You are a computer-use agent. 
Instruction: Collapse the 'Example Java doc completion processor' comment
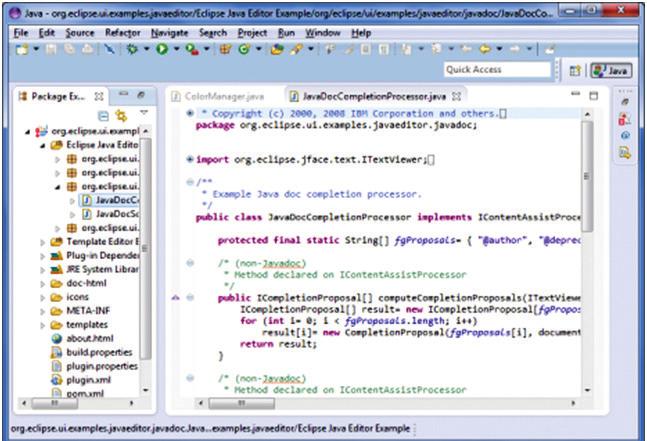[x=190, y=182]
